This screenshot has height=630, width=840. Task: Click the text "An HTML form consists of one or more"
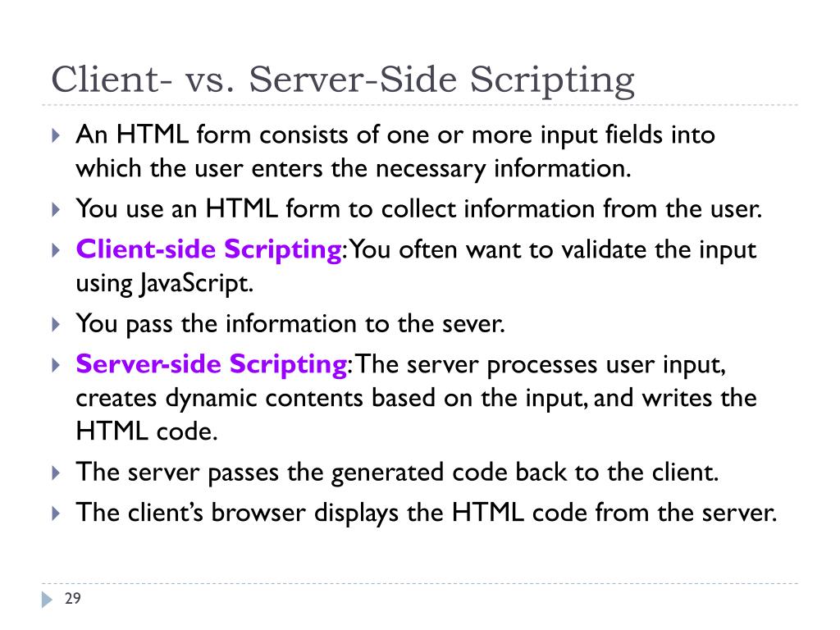(x=304, y=135)
